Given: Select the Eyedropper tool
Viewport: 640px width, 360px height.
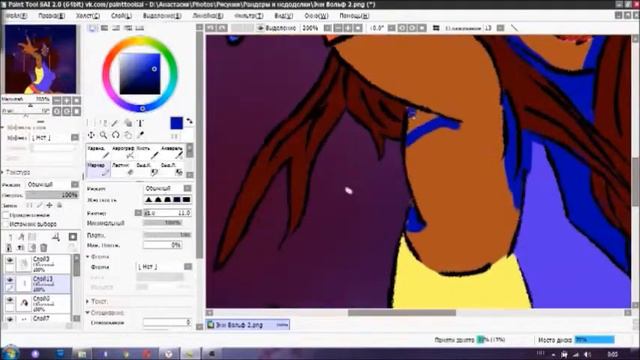Looking at the screenshot, I should point(140,135).
